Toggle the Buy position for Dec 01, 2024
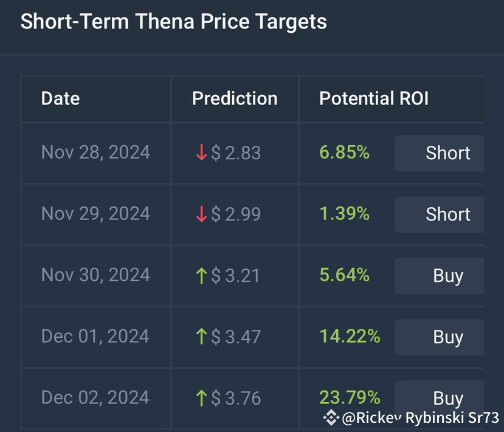Screen dimensions: 504x432 (x=439, y=337)
